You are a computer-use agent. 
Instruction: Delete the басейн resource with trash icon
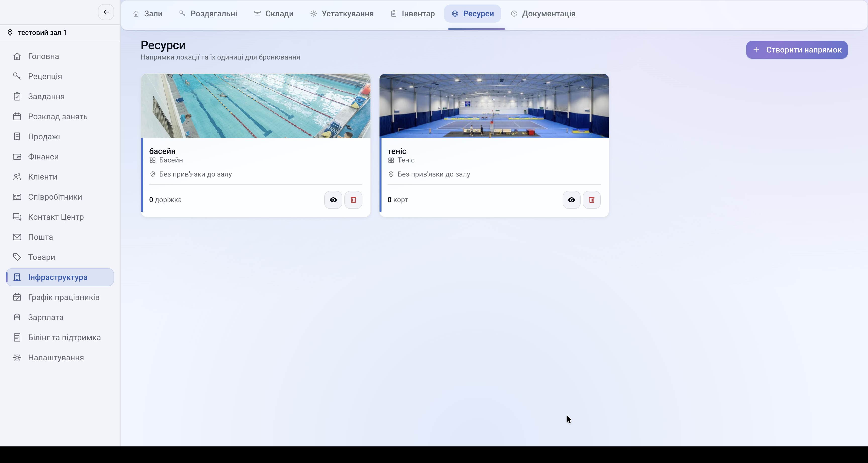point(353,200)
